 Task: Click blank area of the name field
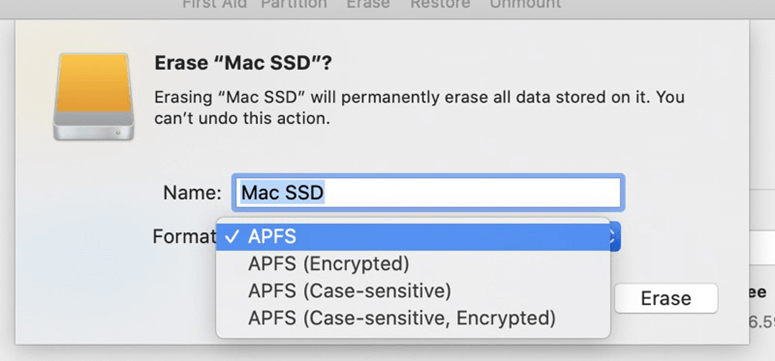[472, 192]
